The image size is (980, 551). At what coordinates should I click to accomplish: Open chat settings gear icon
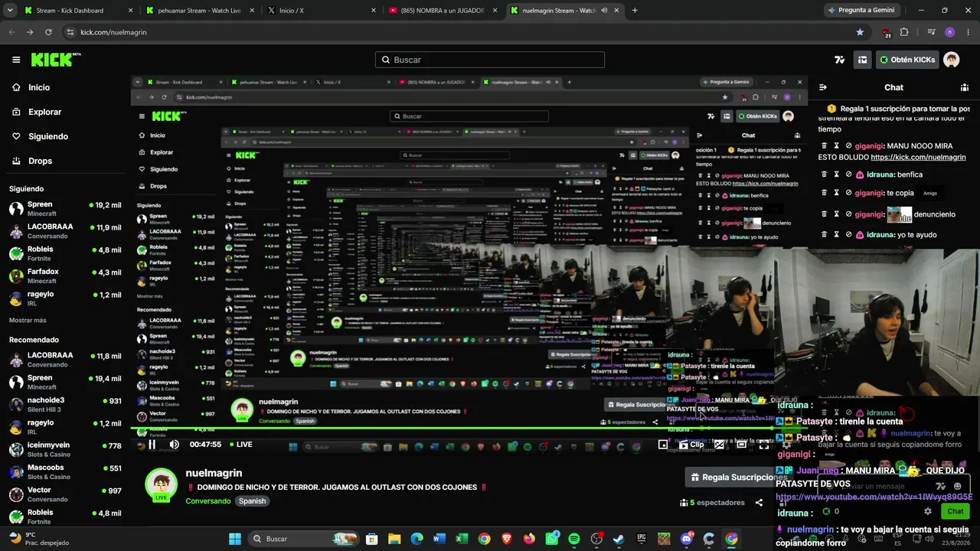[928, 511]
